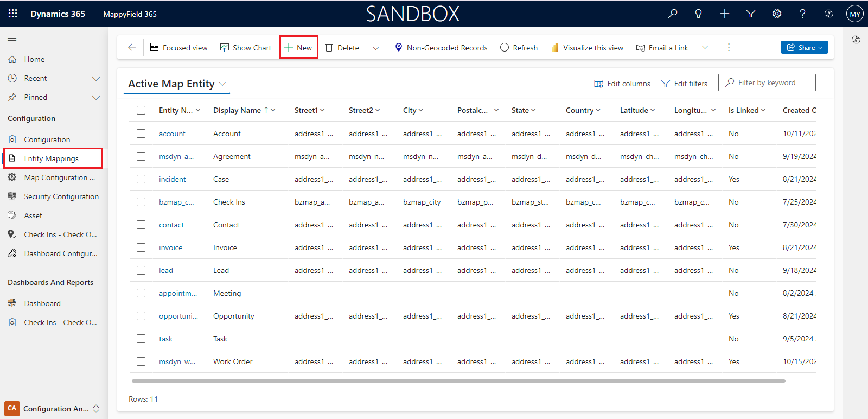Click Edit columns
Image resolution: width=868 pixels, height=419 pixels.
tap(622, 84)
